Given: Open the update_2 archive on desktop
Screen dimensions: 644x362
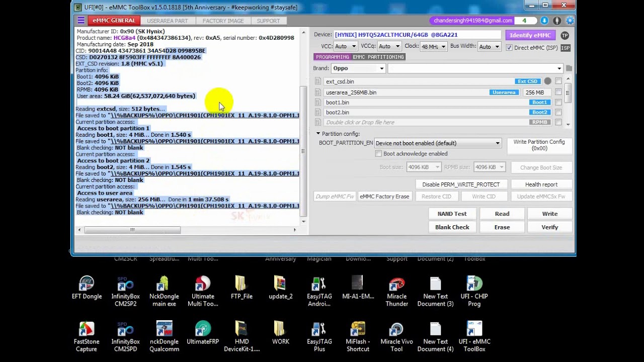Looking at the screenshot, I should (280, 289).
